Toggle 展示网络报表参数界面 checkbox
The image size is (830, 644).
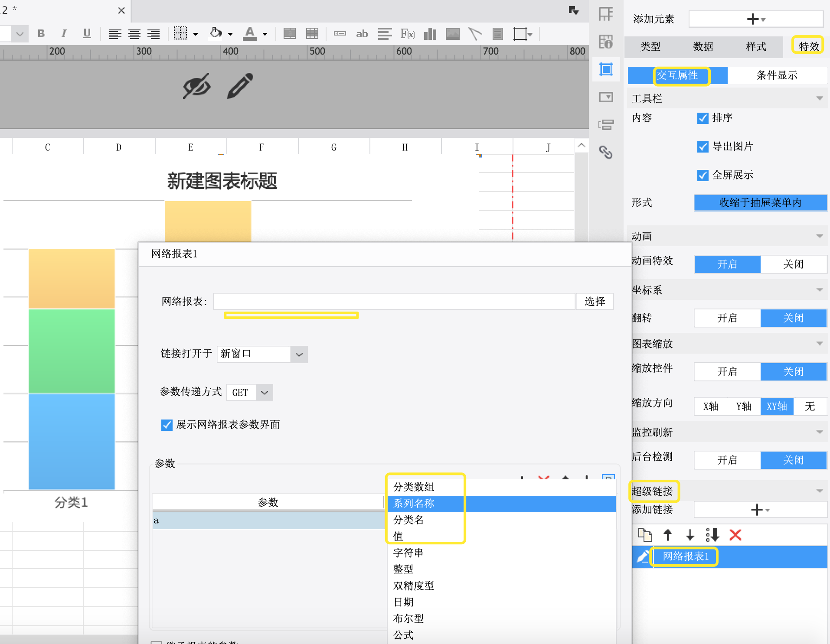coord(167,425)
